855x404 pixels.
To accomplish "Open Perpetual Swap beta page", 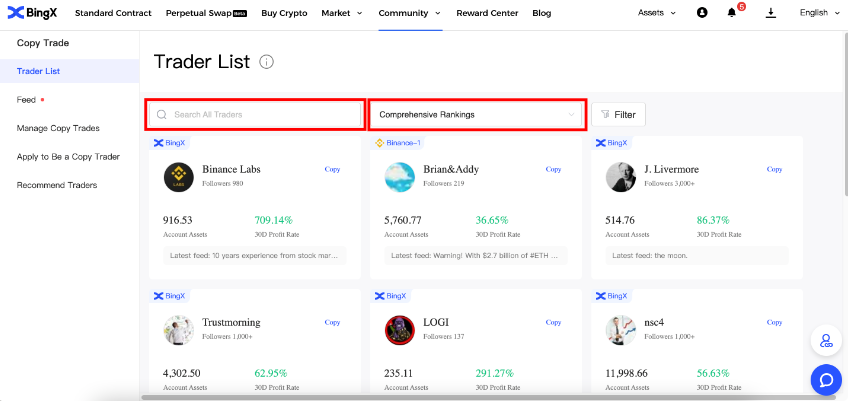I will point(206,13).
